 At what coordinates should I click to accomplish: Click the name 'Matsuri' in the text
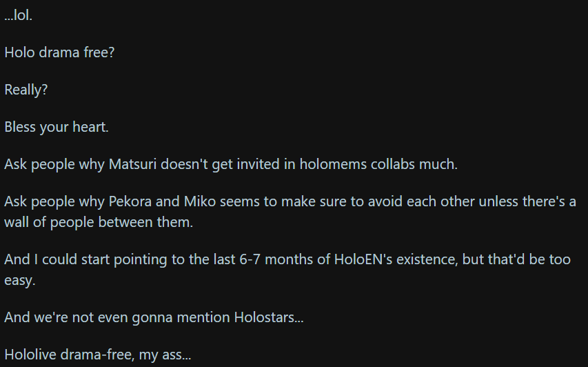tap(132, 165)
